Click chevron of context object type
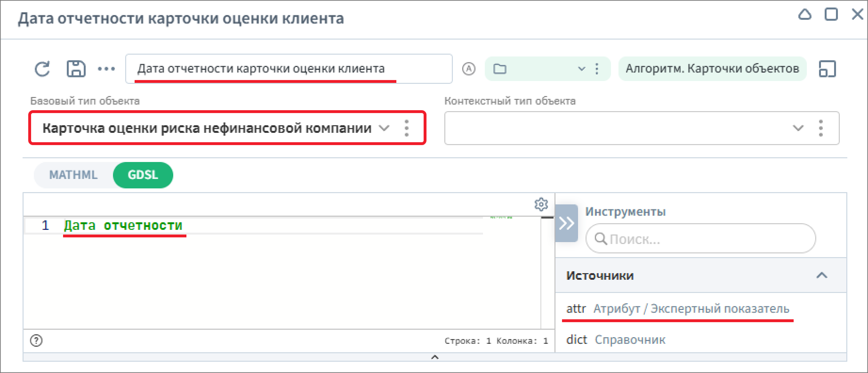 tap(798, 128)
